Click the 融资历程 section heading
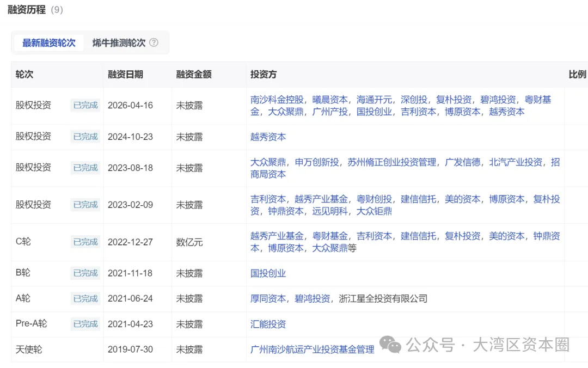 point(27,9)
